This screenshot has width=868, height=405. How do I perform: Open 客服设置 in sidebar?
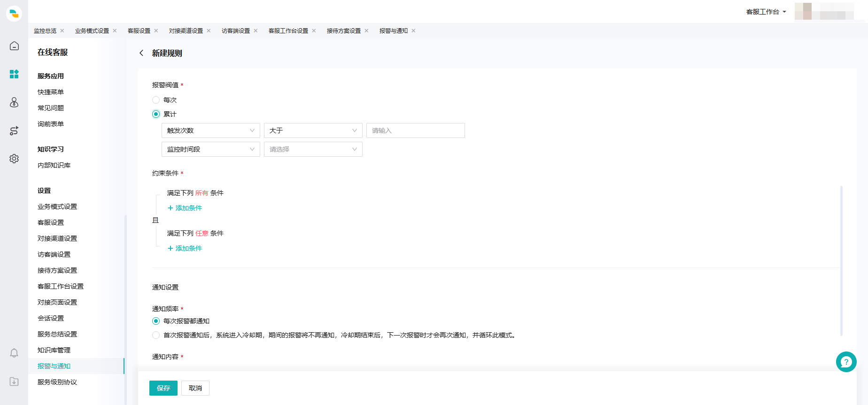(51, 222)
